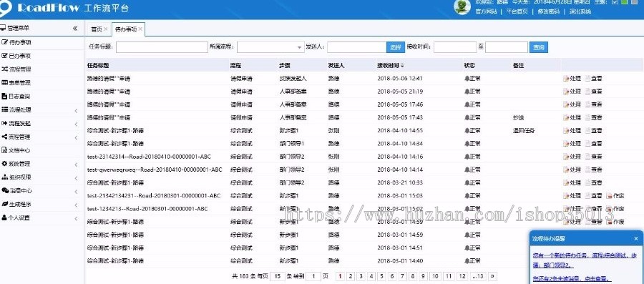
Task: Click 查看 for the 2018-05-06 12:41 row
Action: click(x=593, y=78)
